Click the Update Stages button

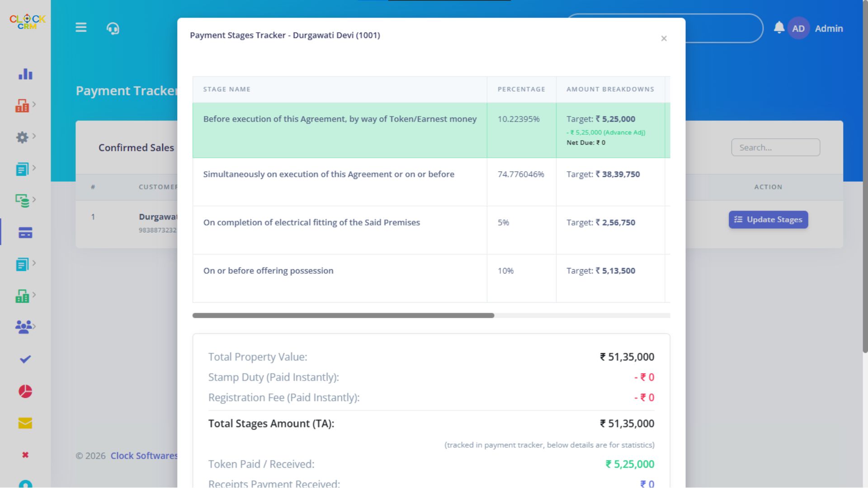pos(768,220)
